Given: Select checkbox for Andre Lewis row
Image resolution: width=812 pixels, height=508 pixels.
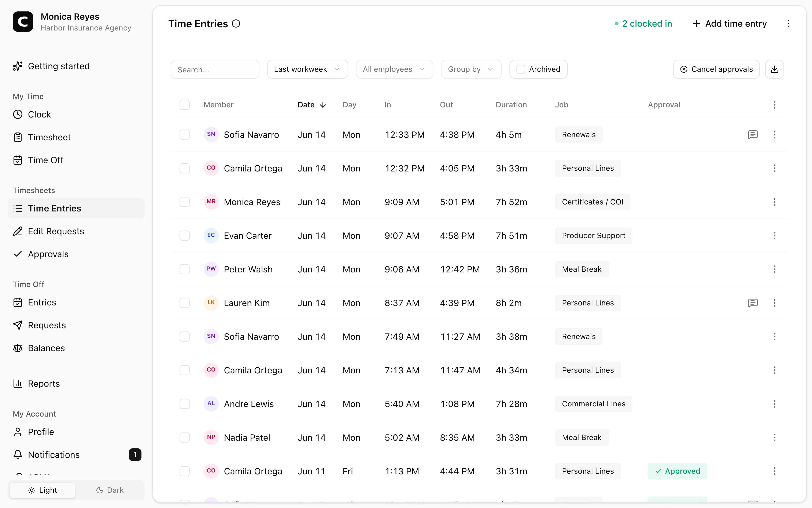Looking at the screenshot, I should [185, 404].
